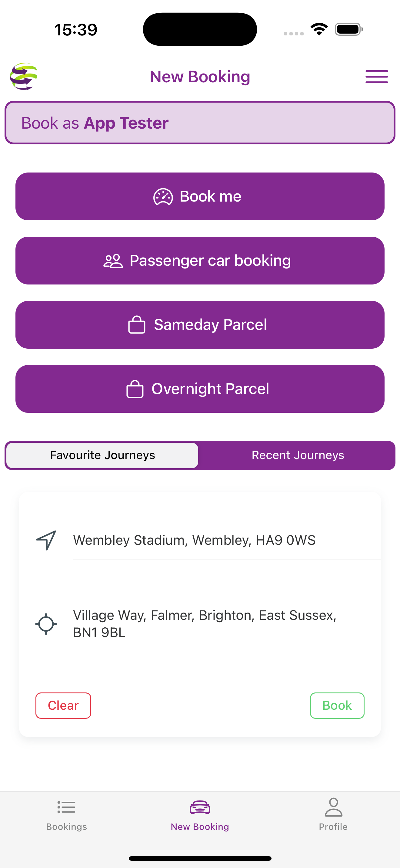Book the Wembley to Brighton journey
Viewport: 400px width, 868px height.
(x=337, y=705)
